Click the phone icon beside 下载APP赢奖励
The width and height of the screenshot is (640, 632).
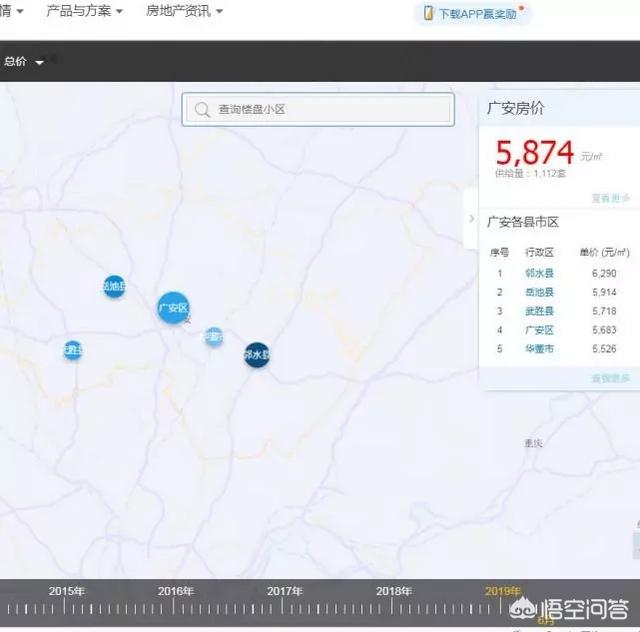click(x=428, y=14)
